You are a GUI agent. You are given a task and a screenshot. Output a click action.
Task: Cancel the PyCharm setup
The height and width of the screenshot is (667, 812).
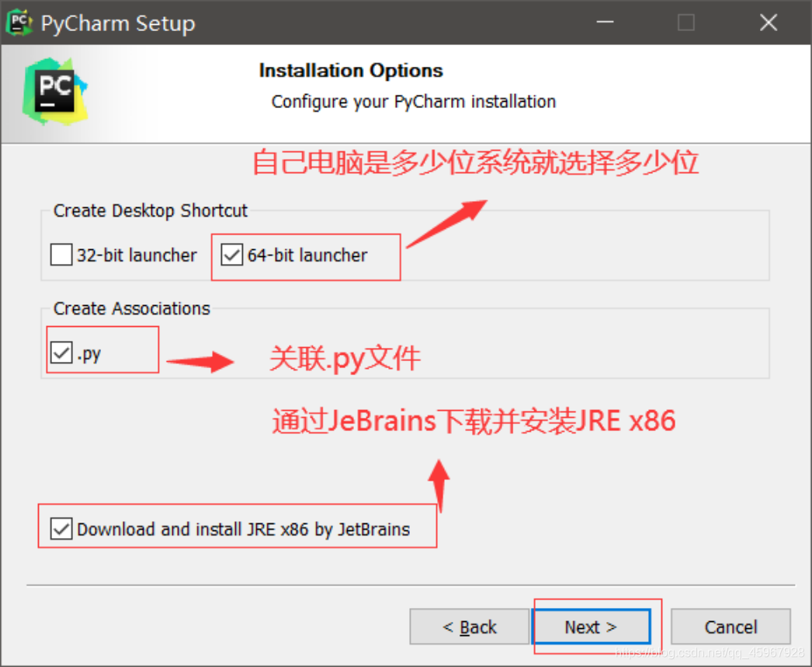[x=730, y=627]
